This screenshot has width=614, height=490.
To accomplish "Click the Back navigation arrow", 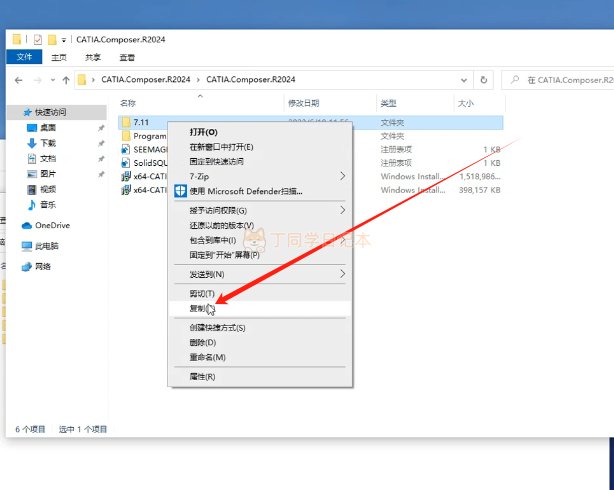I will (x=20, y=79).
